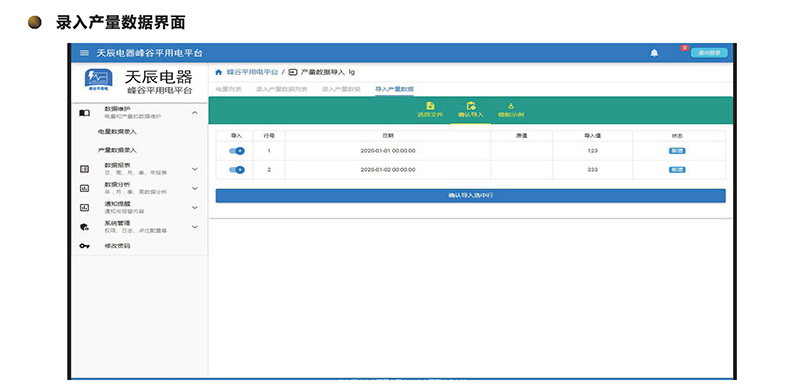796x384 pixels.
Task: Click 模板示例 download icon
Action: (x=511, y=106)
